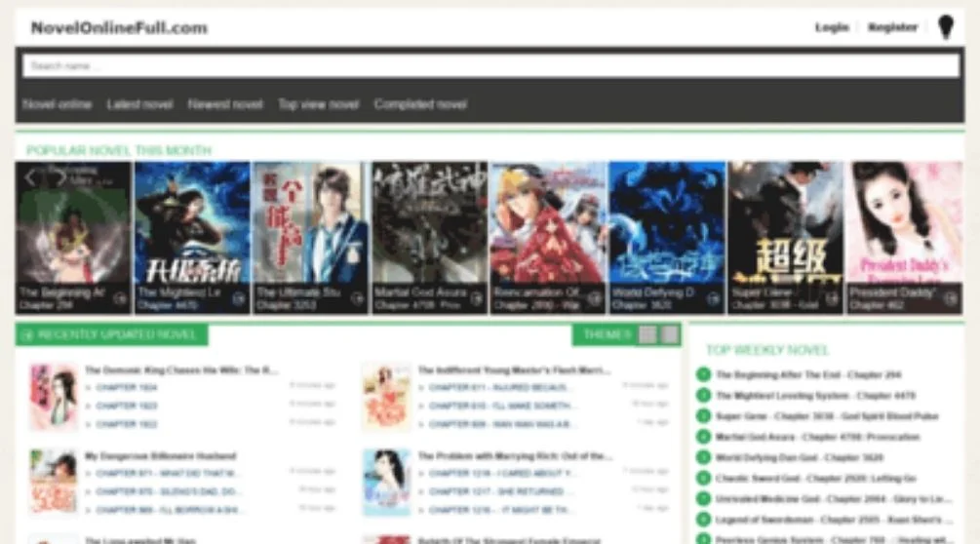Click carousel previous arrow on popular novels
The height and width of the screenshot is (544, 980).
tap(30, 177)
